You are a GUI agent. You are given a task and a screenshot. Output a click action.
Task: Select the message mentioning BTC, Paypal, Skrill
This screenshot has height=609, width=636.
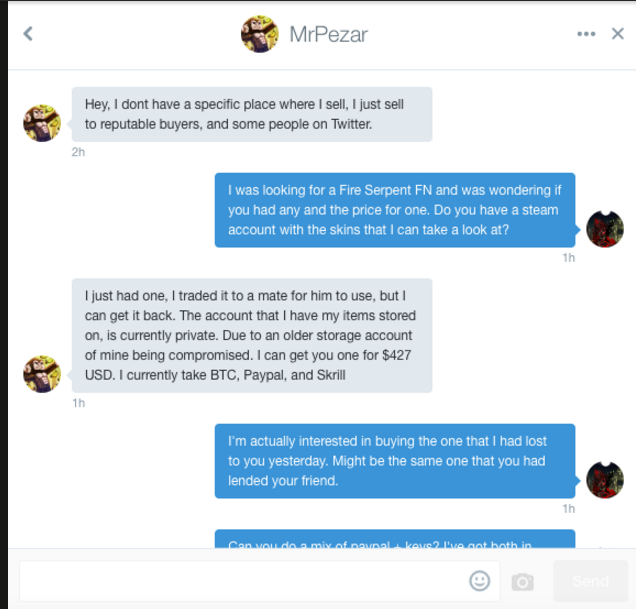coord(252,336)
